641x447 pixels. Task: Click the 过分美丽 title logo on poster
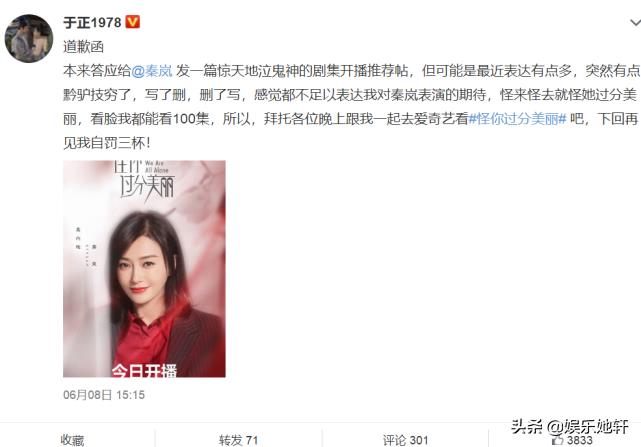pos(148,188)
